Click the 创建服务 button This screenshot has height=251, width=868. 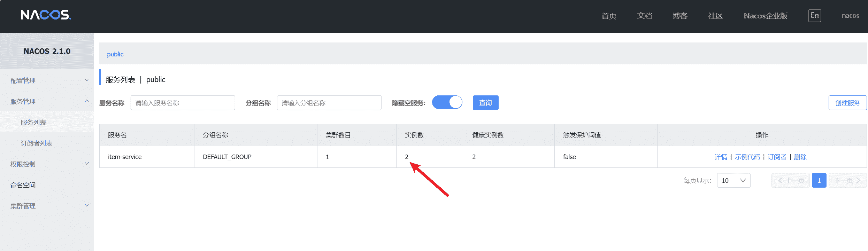(847, 103)
